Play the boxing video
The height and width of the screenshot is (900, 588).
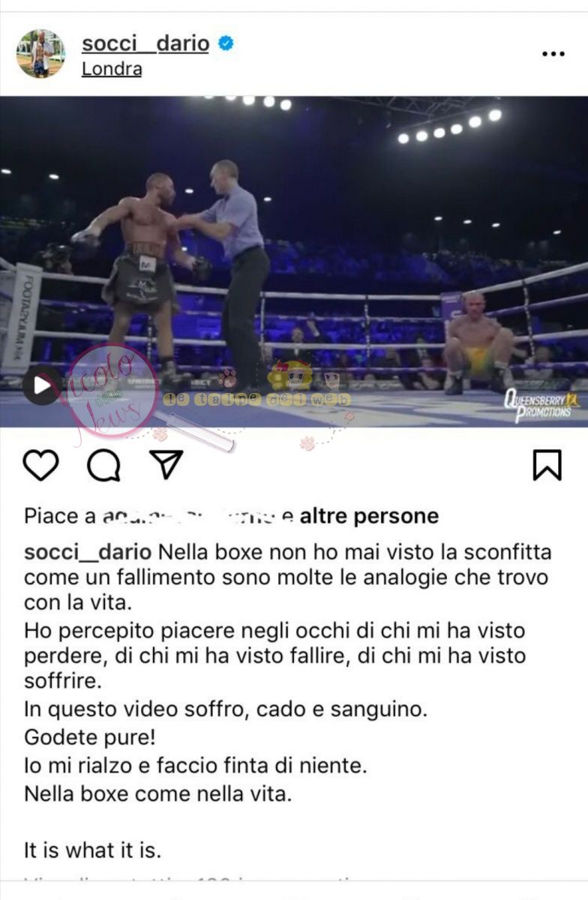pos(41,385)
